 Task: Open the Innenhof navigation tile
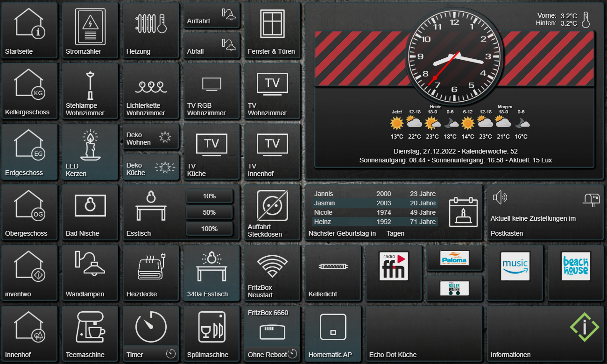29,334
